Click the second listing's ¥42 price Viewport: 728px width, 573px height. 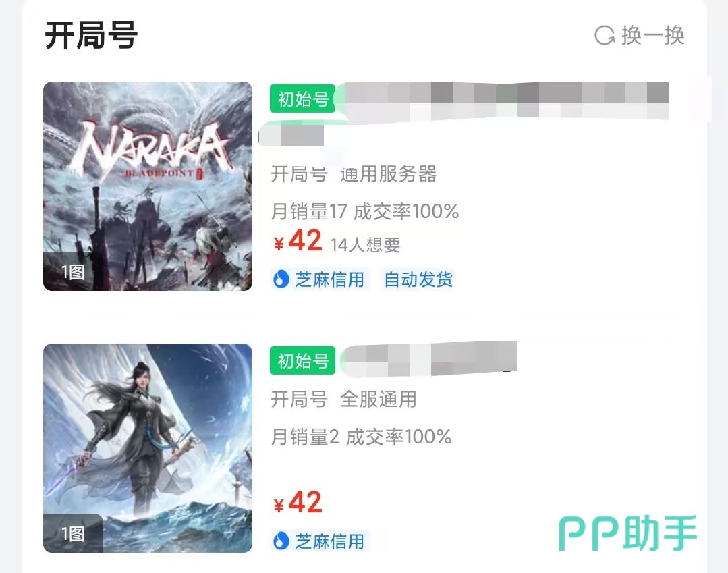[x=298, y=503]
